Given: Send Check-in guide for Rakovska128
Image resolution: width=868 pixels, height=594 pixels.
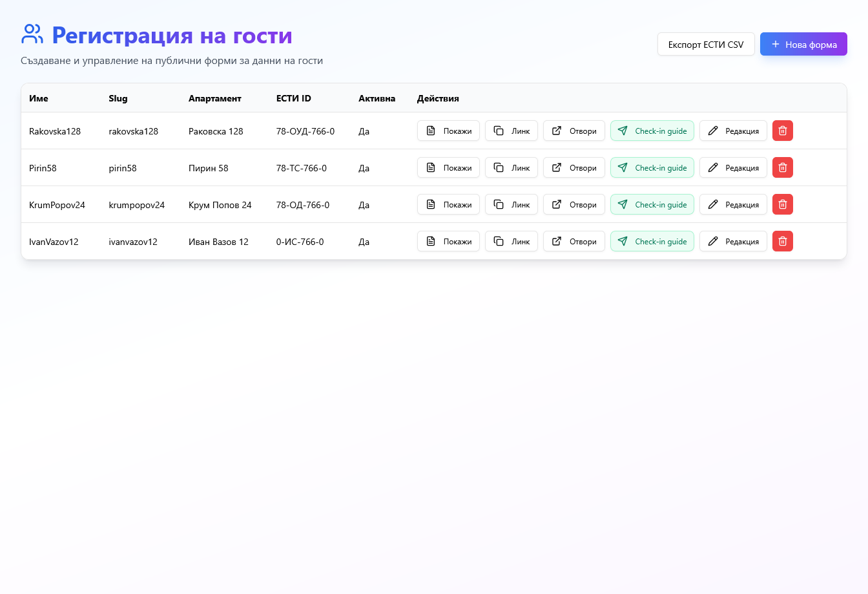Looking at the screenshot, I should pos(652,131).
